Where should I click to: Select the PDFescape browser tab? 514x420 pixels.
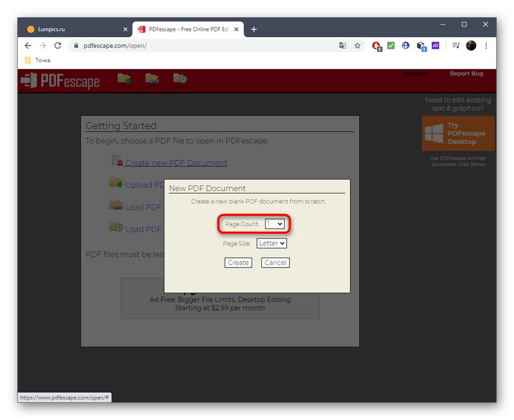188,29
